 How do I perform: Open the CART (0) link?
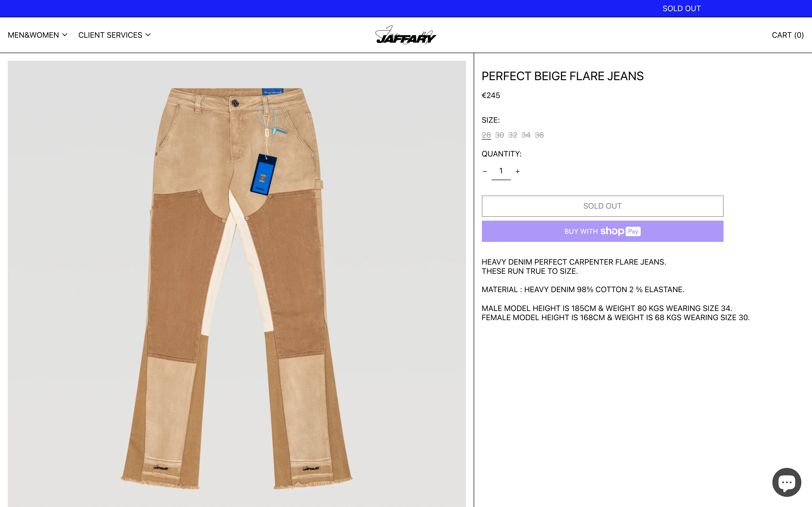pyautogui.click(x=788, y=35)
